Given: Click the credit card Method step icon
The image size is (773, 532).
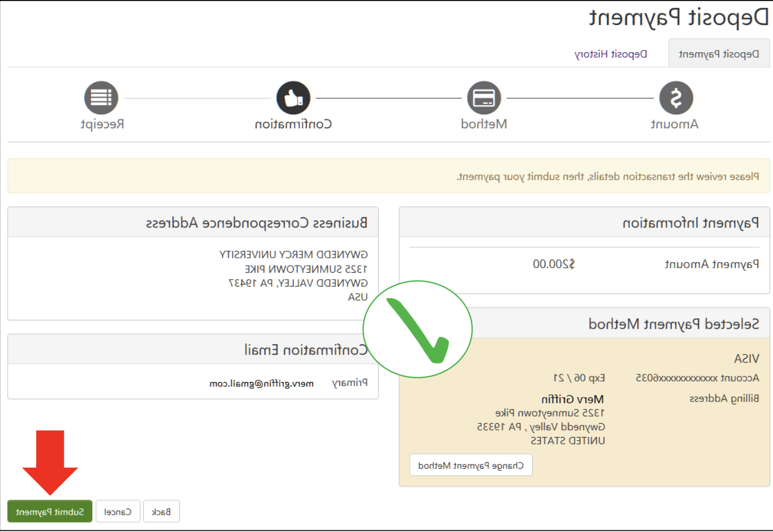Looking at the screenshot, I should click(x=484, y=98).
